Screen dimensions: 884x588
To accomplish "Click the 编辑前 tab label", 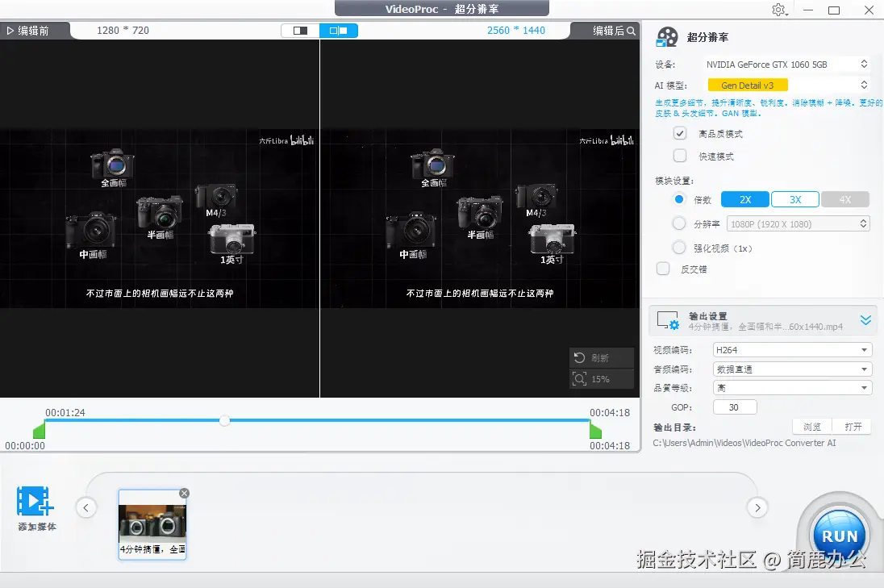I will pyautogui.click(x=32, y=30).
